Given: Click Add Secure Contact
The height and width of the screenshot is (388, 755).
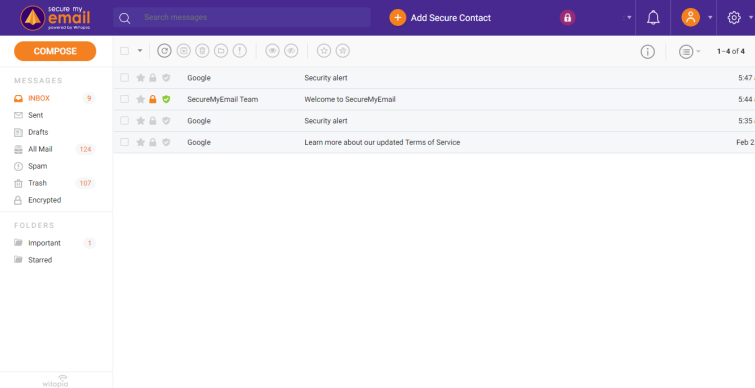Looking at the screenshot, I should pos(440,18).
